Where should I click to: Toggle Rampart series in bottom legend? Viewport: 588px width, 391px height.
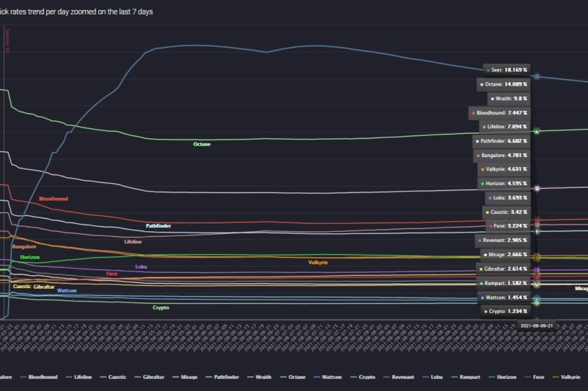(465, 377)
